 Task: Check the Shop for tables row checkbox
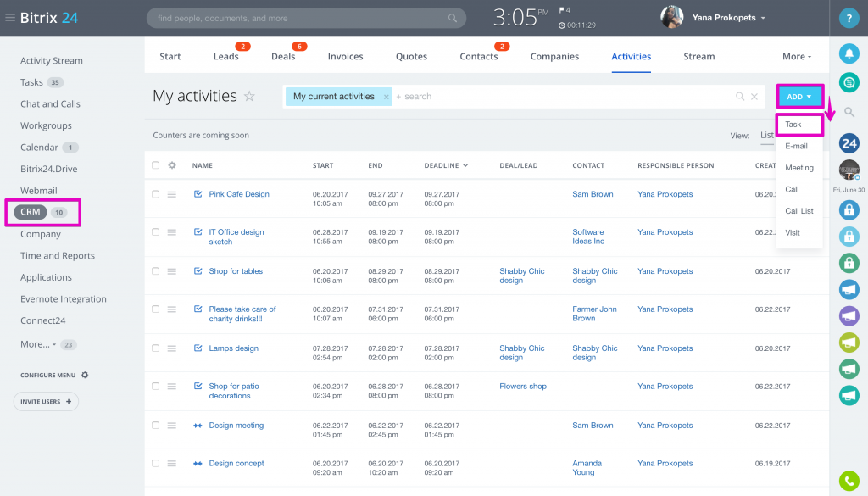[156, 271]
